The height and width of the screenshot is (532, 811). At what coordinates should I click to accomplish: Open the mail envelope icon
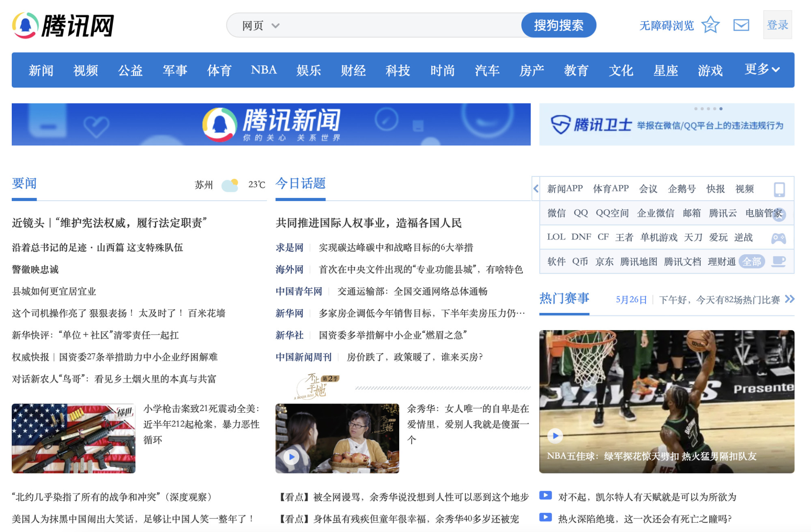741,25
